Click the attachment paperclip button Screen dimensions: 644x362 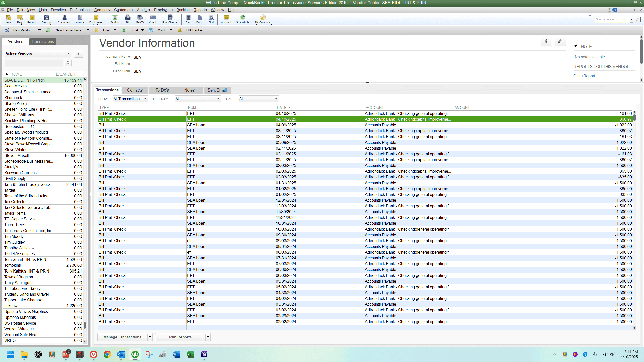(546, 42)
